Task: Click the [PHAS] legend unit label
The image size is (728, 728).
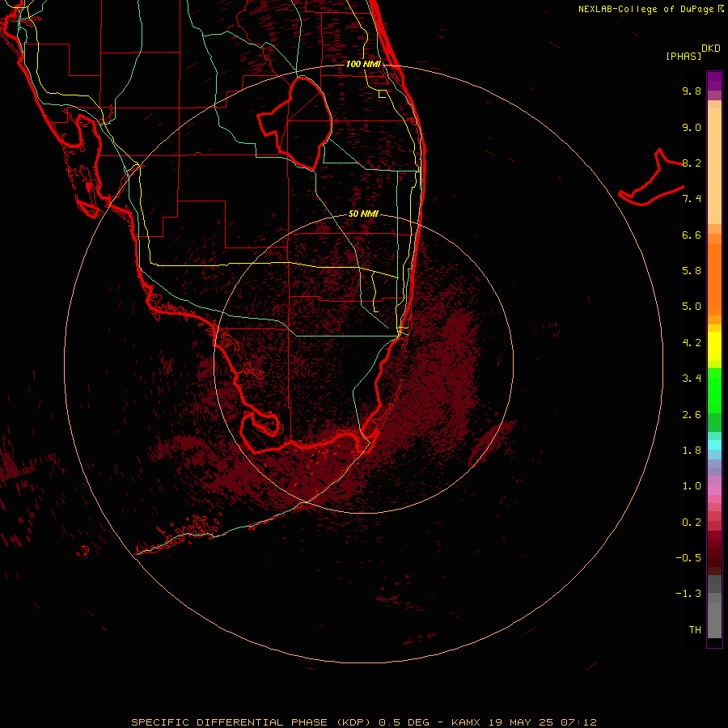Action: pyautogui.click(x=684, y=56)
